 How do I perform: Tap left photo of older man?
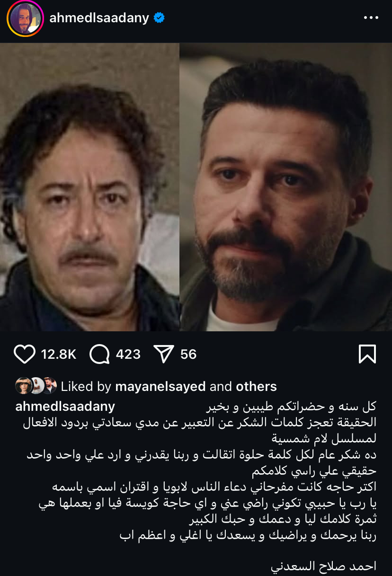tap(89, 187)
